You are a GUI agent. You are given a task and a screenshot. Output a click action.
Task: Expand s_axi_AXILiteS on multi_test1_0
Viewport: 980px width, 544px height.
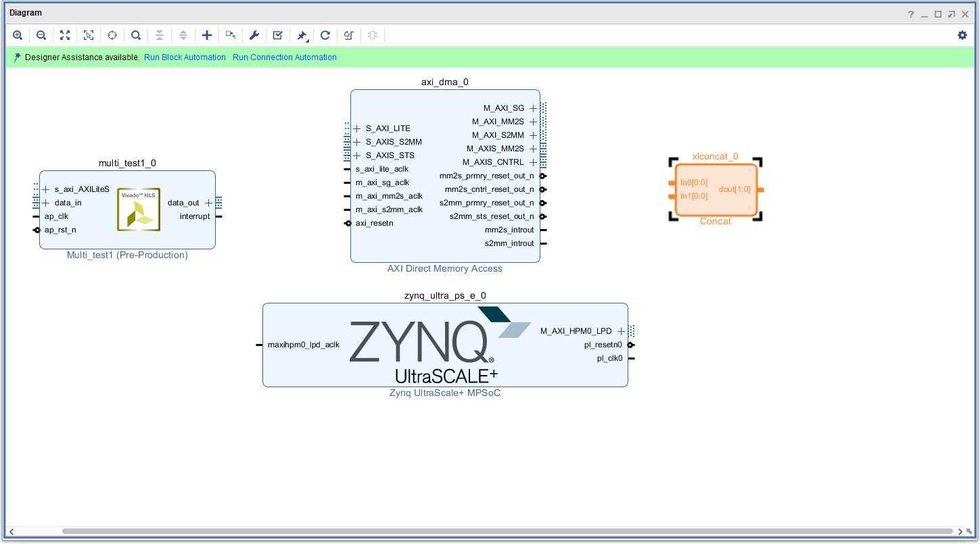pos(46,189)
